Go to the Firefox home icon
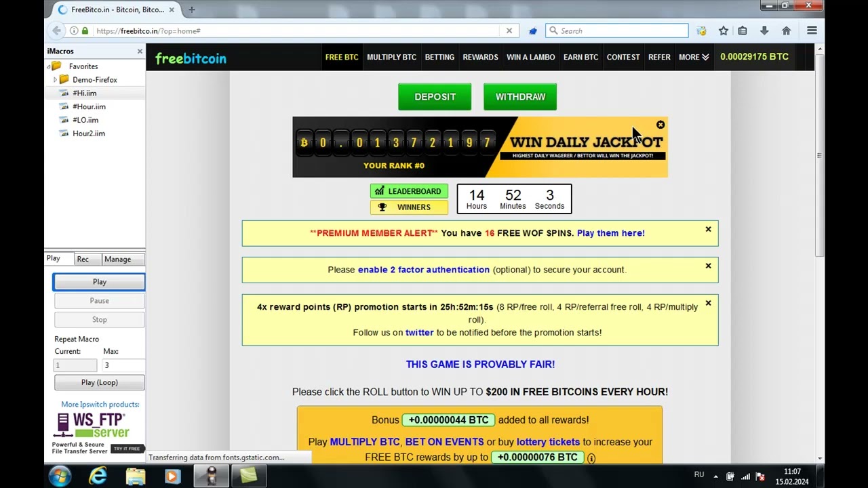 (786, 30)
